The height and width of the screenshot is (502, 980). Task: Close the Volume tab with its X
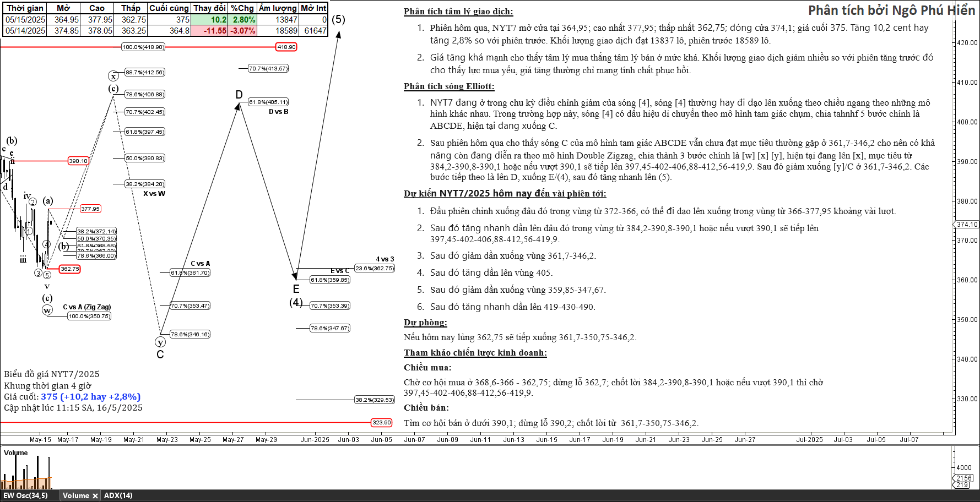[x=94, y=496]
